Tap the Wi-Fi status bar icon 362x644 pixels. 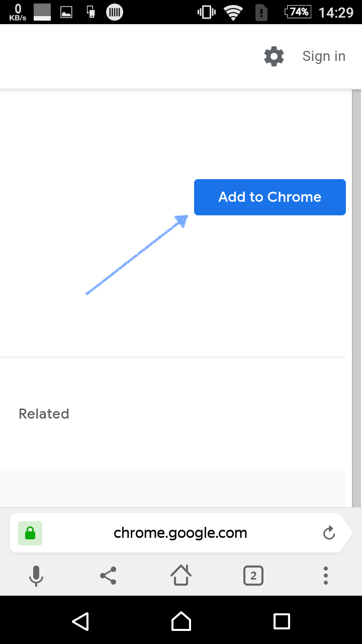(x=233, y=12)
